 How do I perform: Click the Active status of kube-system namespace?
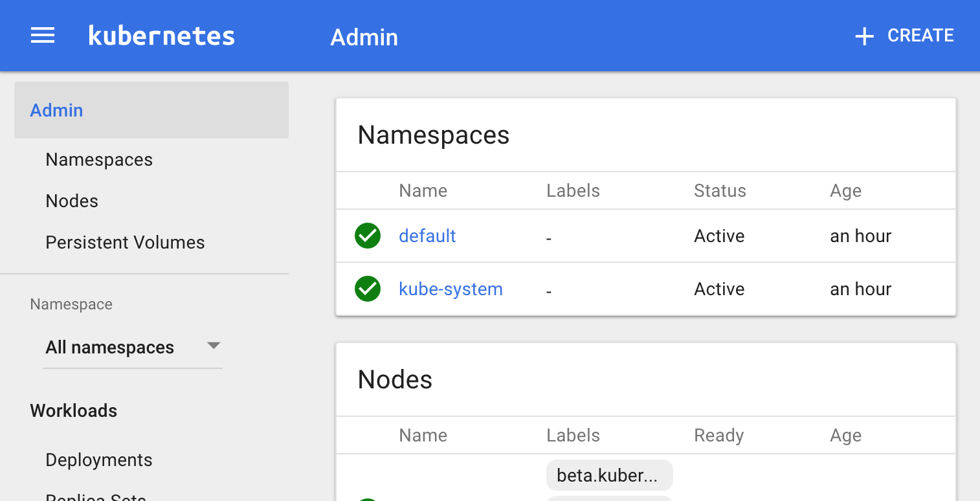pos(719,289)
